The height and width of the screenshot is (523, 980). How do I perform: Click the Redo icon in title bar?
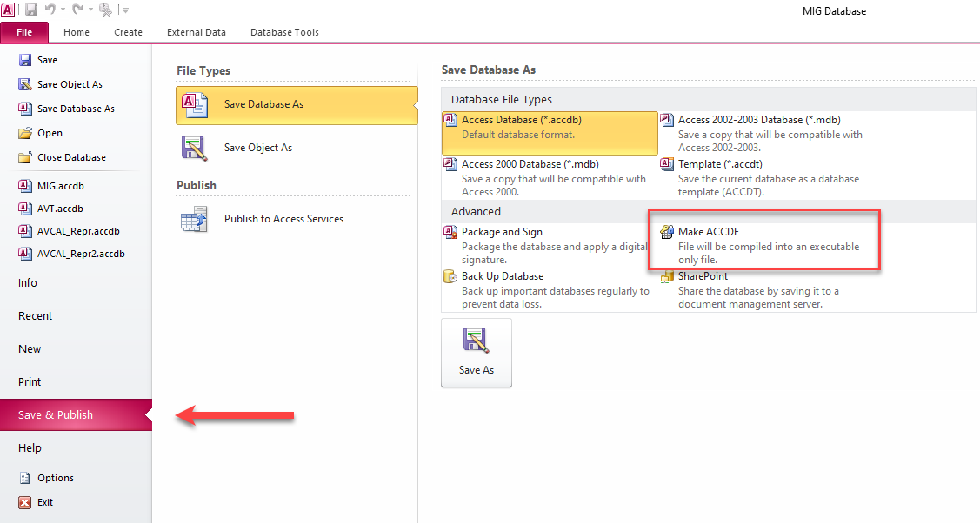pos(77,10)
